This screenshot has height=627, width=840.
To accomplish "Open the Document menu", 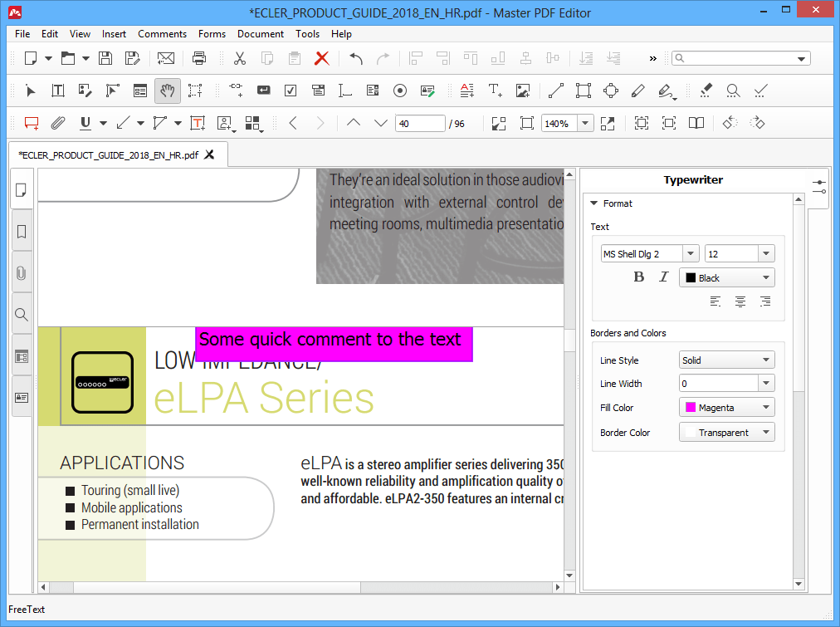I will [261, 34].
